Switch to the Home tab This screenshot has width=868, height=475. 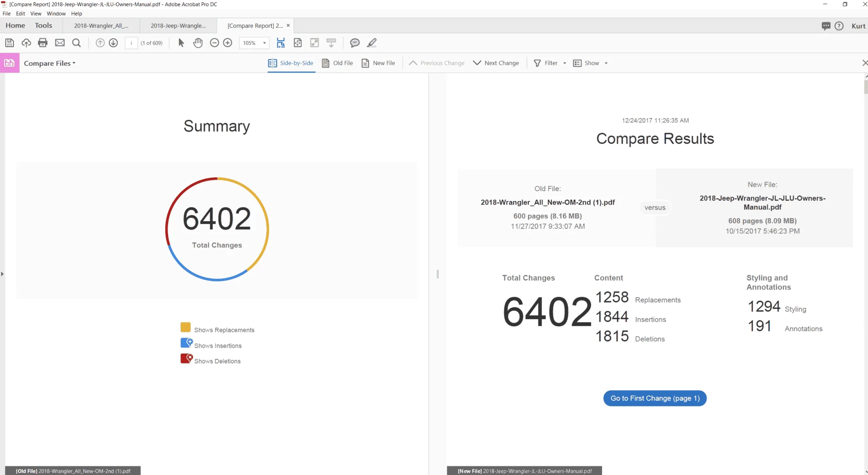(15, 26)
